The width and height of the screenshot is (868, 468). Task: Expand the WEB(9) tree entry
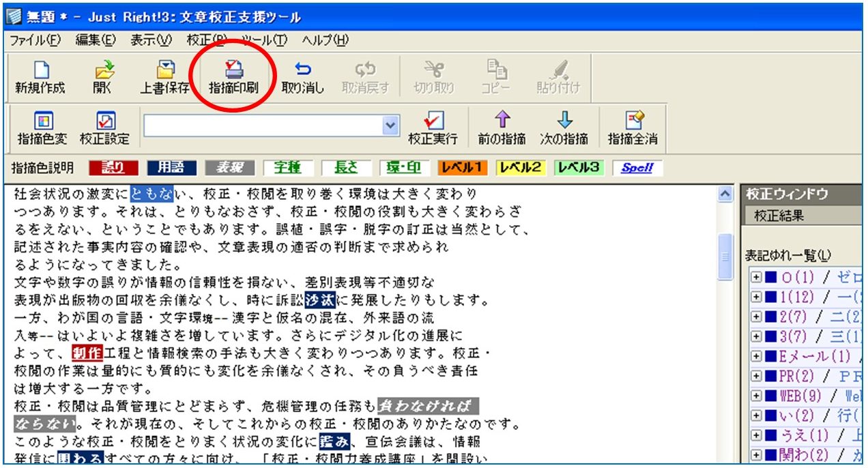[755, 396]
